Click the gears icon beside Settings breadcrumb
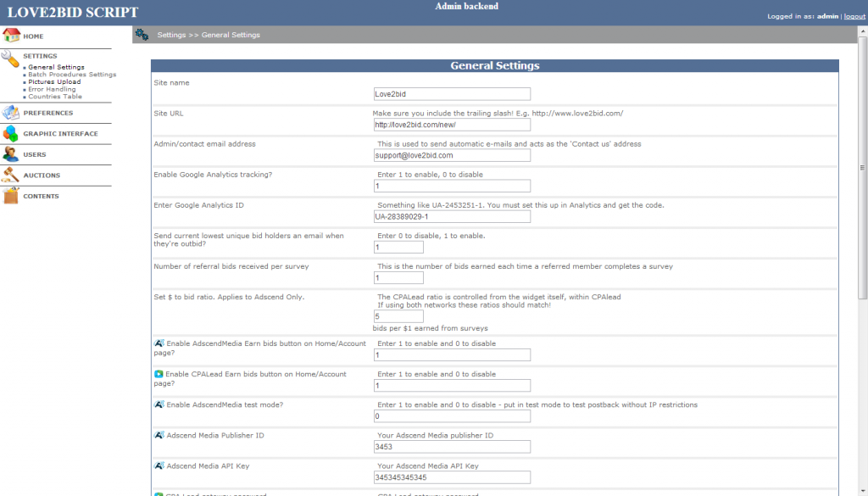The image size is (868, 496). (142, 34)
